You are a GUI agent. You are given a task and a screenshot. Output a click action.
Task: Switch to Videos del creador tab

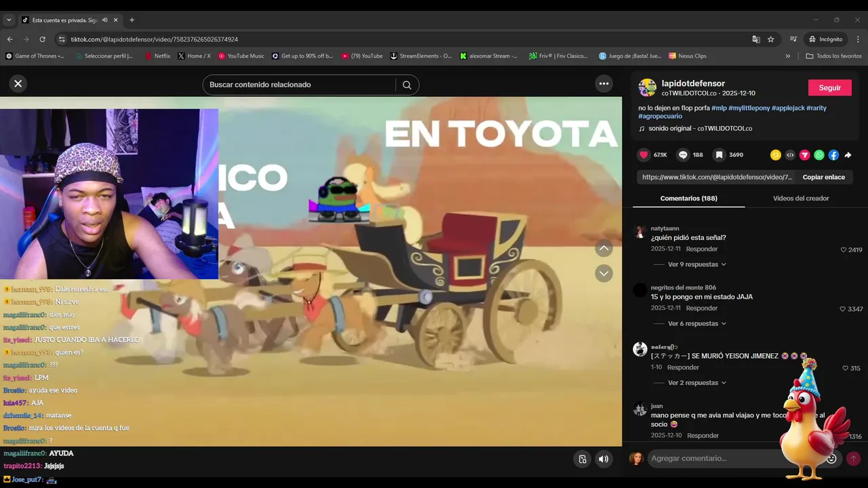pyautogui.click(x=801, y=198)
